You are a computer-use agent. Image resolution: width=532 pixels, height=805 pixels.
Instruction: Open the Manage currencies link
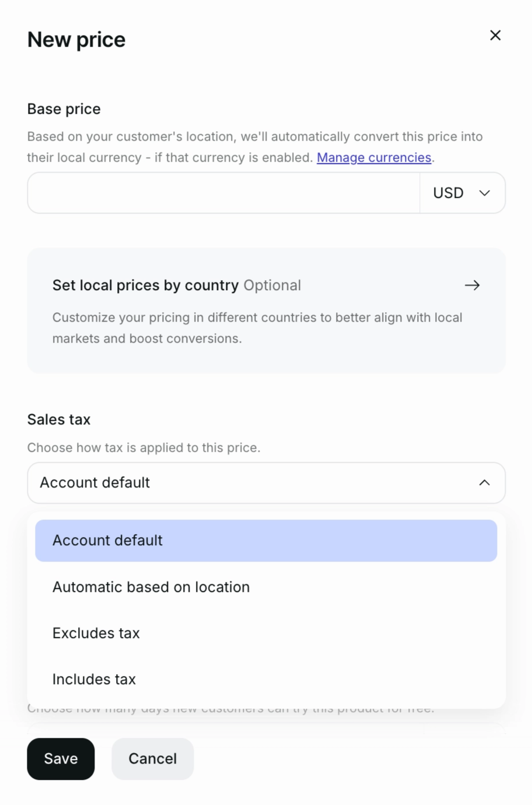374,158
